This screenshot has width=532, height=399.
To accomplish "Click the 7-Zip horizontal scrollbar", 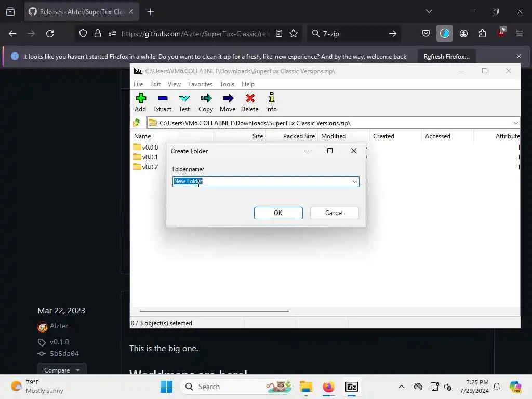I will click(x=214, y=311).
